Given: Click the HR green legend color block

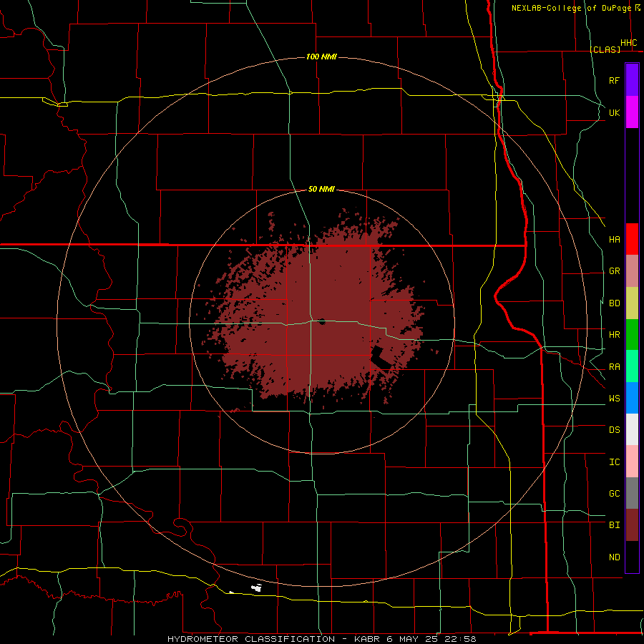Looking at the screenshot, I should tap(632, 334).
